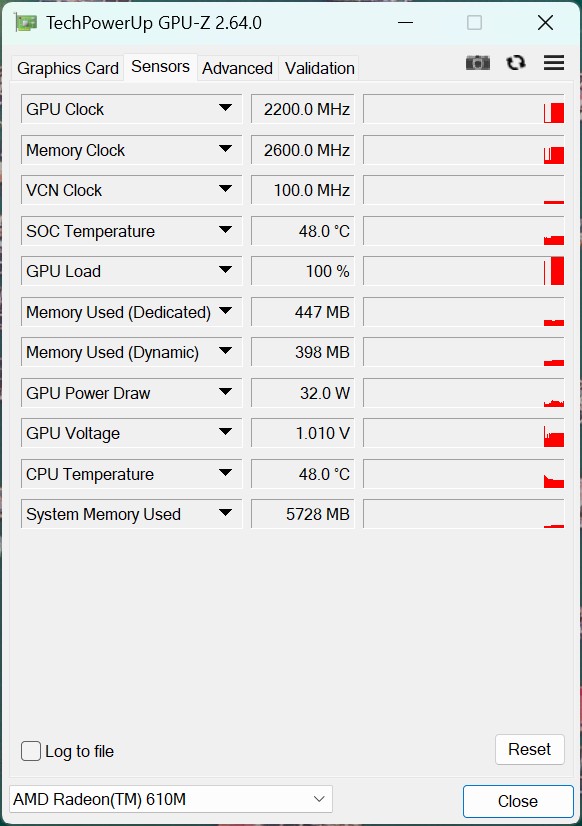This screenshot has width=582, height=826.
Task: Click the GPU Load history graph
Action: (463, 271)
